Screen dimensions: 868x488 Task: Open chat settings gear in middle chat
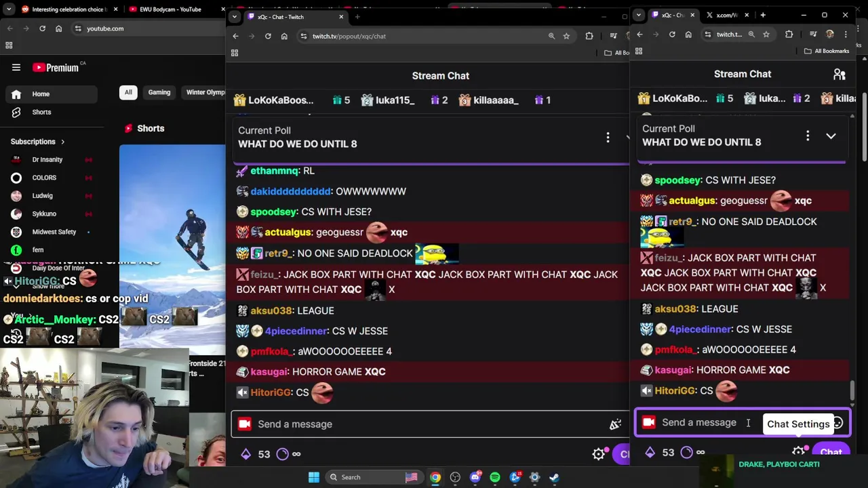(599, 454)
